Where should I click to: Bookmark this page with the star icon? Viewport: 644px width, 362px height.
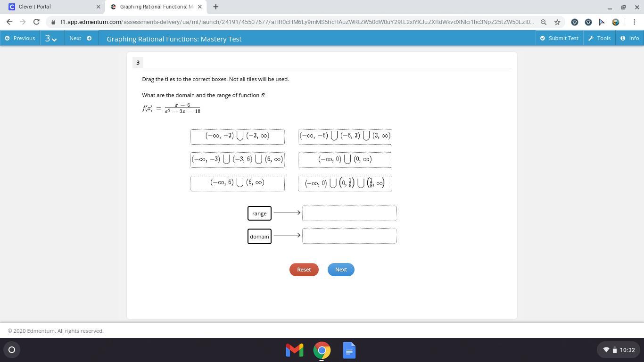click(x=557, y=22)
